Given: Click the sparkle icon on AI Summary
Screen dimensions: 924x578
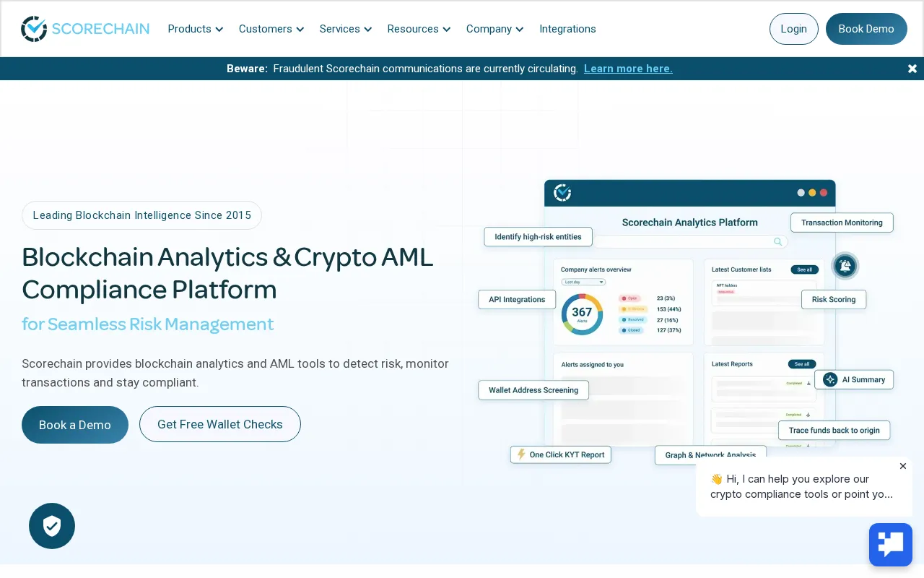Looking at the screenshot, I should pyautogui.click(x=830, y=379).
